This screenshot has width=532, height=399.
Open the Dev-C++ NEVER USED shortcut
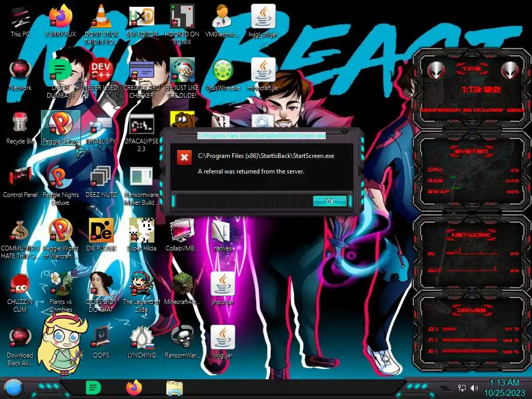(101, 75)
